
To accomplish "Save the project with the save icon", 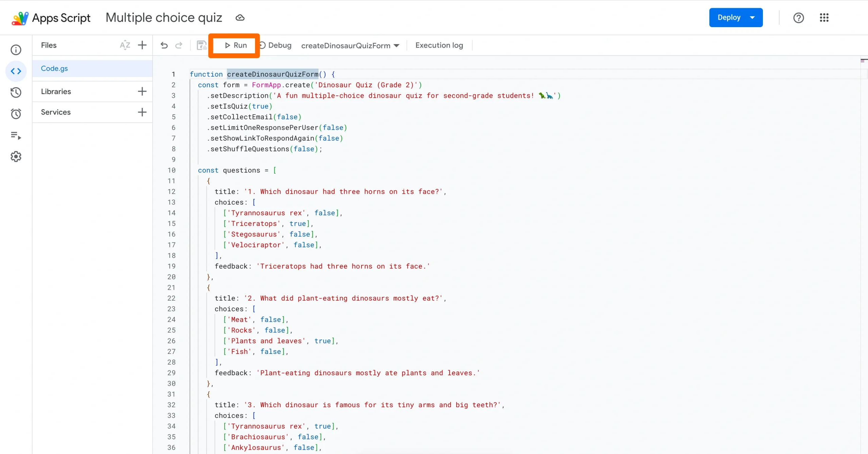I will 201,45.
